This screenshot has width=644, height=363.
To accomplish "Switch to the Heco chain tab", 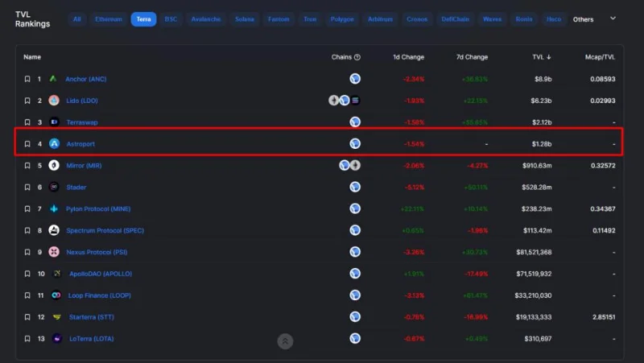I will [x=554, y=19].
